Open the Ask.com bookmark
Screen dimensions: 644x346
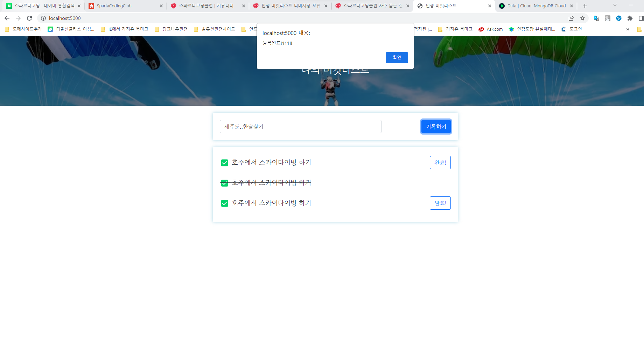click(491, 29)
